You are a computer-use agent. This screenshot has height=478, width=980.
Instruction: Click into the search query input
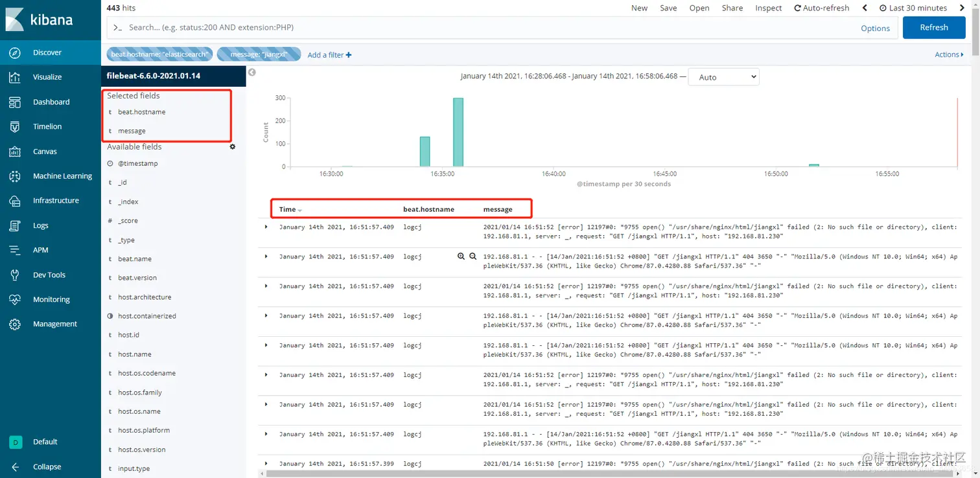[480, 27]
